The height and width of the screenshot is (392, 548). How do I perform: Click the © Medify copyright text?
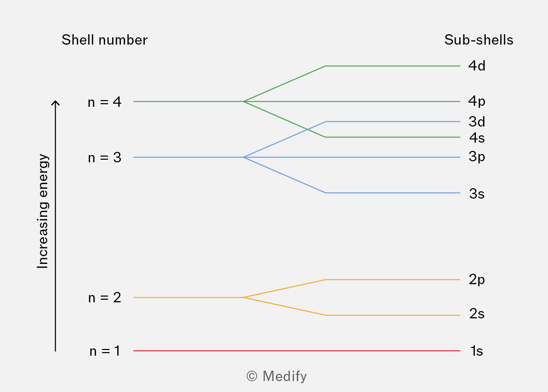coord(277,376)
